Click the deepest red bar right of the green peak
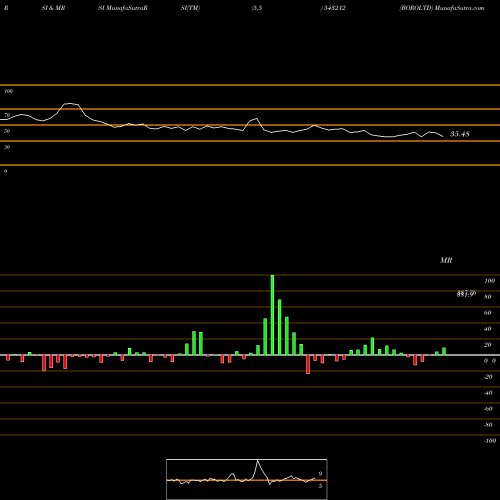 308,364
